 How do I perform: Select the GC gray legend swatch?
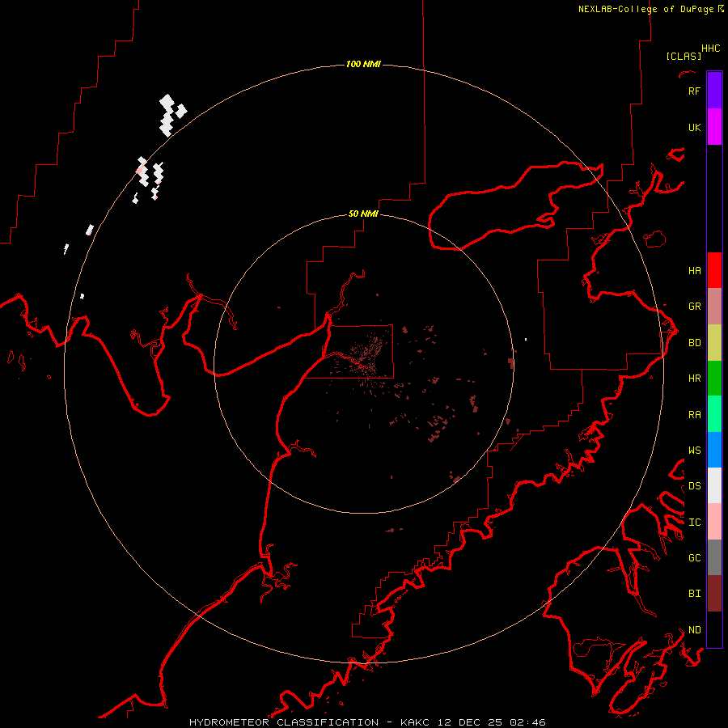pos(714,557)
